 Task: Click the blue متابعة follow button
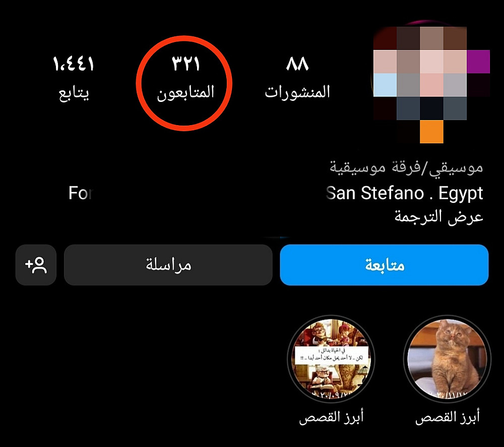pyautogui.click(x=384, y=265)
